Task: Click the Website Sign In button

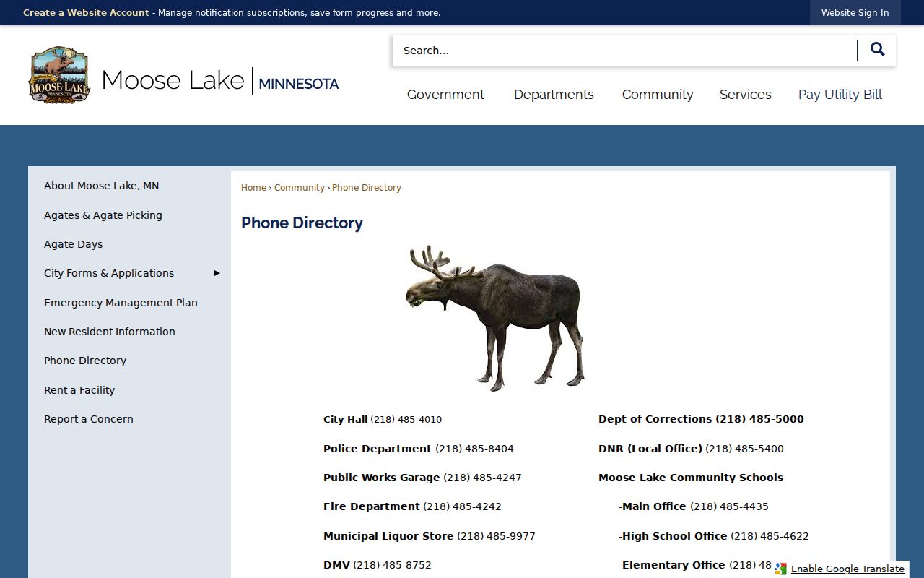Action: [855, 13]
